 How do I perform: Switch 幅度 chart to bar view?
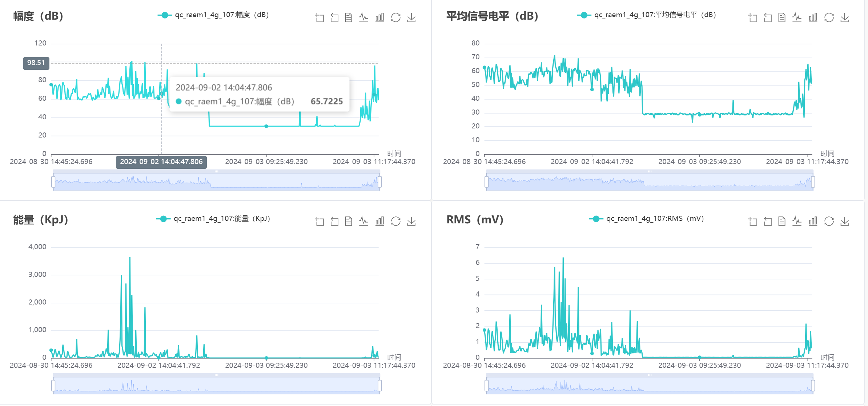pyautogui.click(x=379, y=17)
